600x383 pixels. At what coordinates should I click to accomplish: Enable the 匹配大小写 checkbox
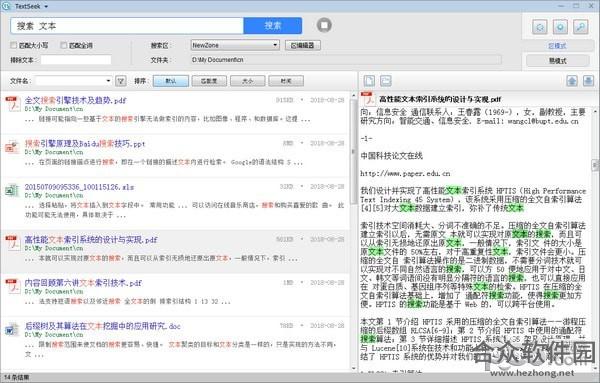click(x=13, y=45)
